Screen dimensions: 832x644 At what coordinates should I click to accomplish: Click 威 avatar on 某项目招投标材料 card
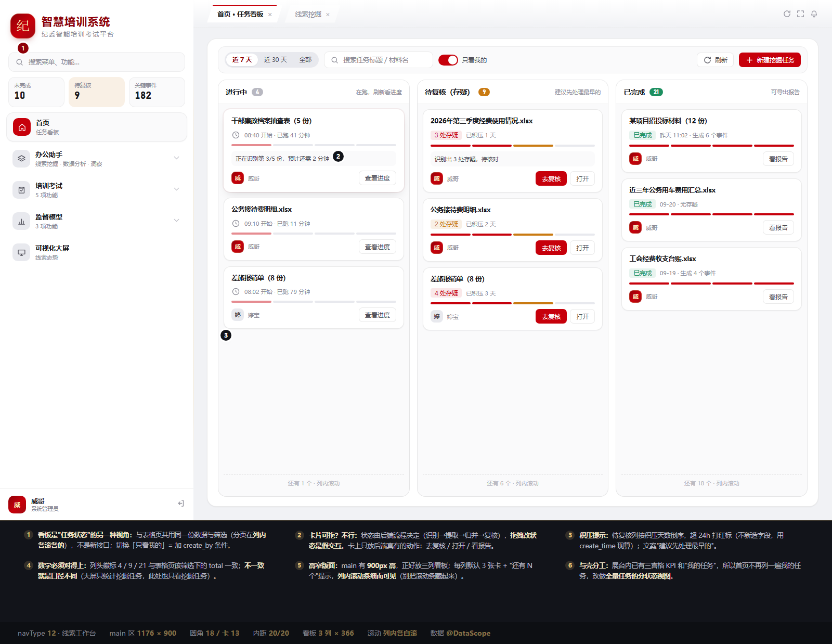(x=635, y=159)
